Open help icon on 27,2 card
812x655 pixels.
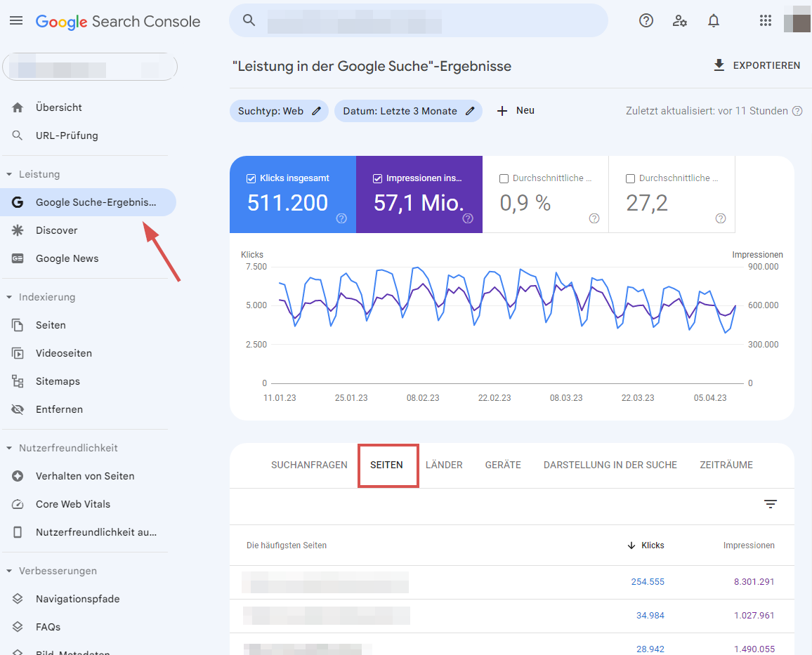(x=721, y=218)
